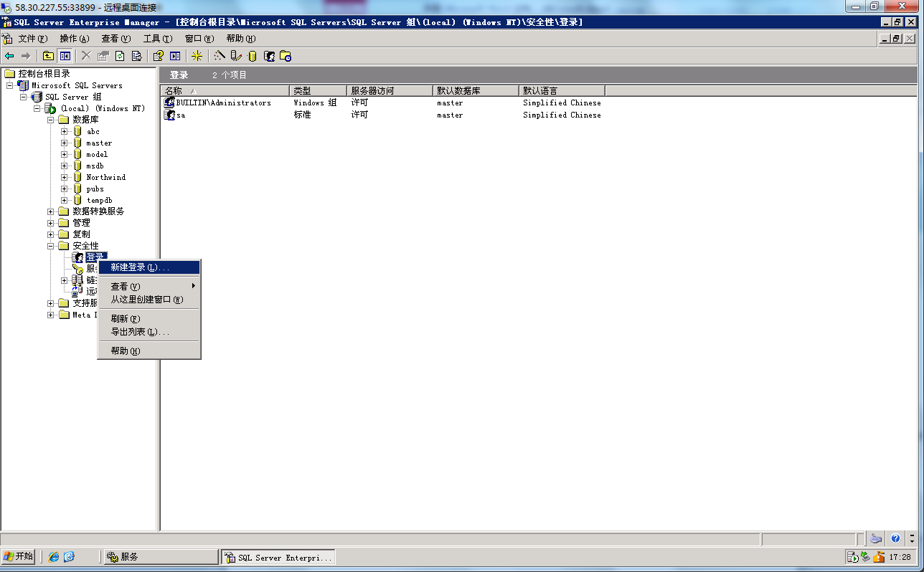Click the sa login user icon
This screenshot has height=572, width=924.
pyautogui.click(x=169, y=115)
